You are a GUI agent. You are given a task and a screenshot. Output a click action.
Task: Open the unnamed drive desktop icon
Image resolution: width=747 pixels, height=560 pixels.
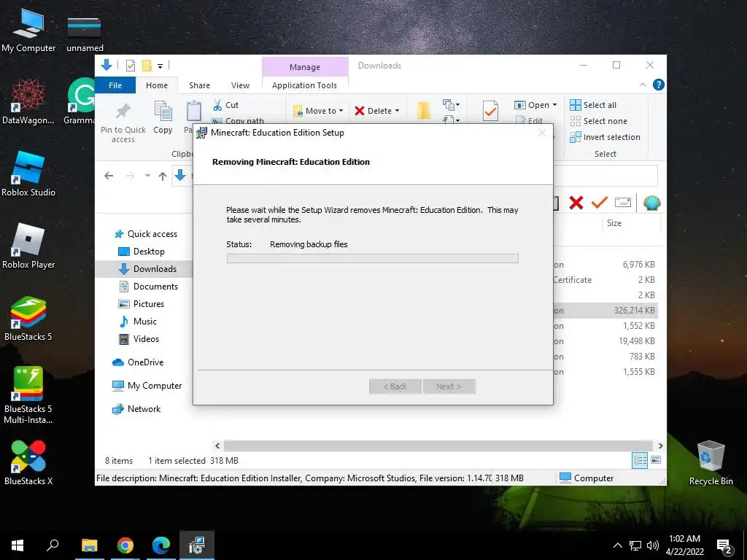[85, 32]
